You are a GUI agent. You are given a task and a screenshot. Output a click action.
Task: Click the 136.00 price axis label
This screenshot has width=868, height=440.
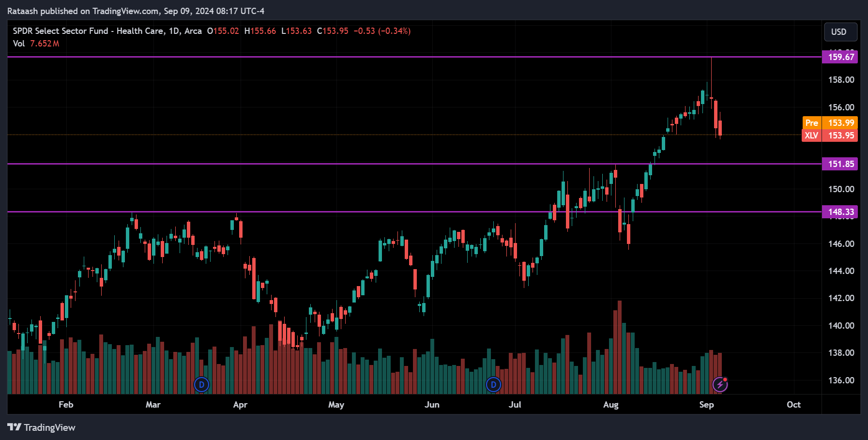pos(841,380)
